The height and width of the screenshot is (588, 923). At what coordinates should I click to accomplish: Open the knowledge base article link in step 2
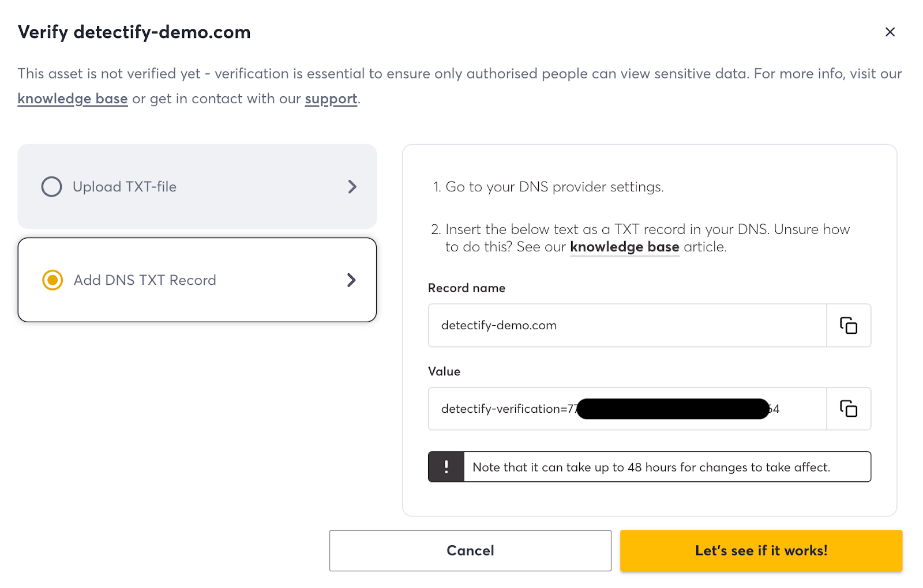[x=624, y=247]
